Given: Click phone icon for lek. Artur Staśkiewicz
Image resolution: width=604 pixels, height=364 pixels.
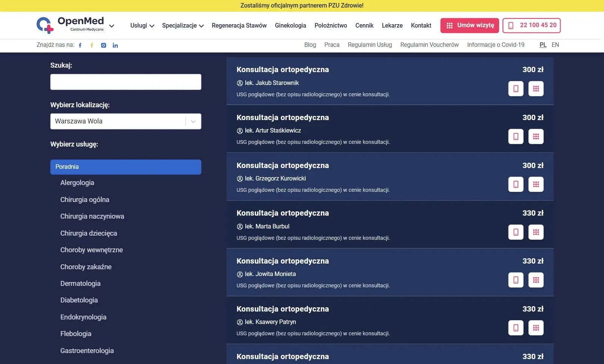Looking at the screenshot, I should [516, 136].
